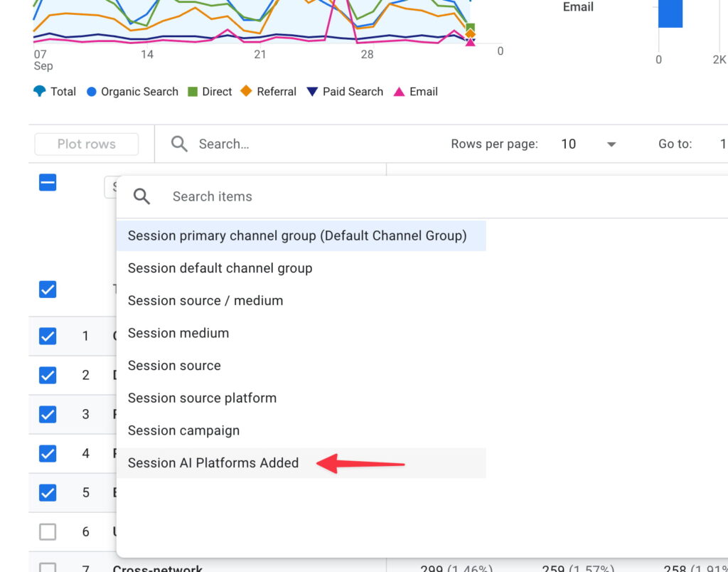Click the pink Email legend triangle
Screen dimensions: 728x572
pyautogui.click(x=399, y=91)
